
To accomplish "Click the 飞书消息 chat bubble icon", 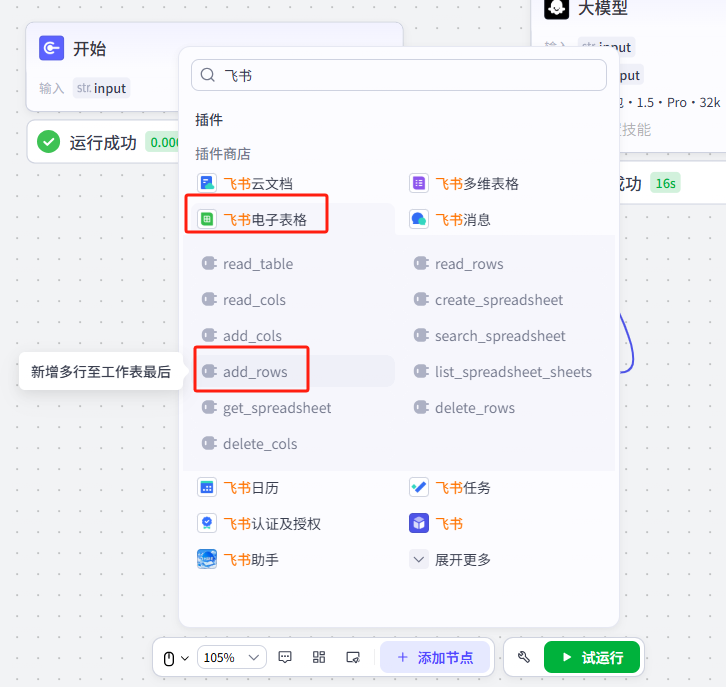I will (x=419, y=219).
